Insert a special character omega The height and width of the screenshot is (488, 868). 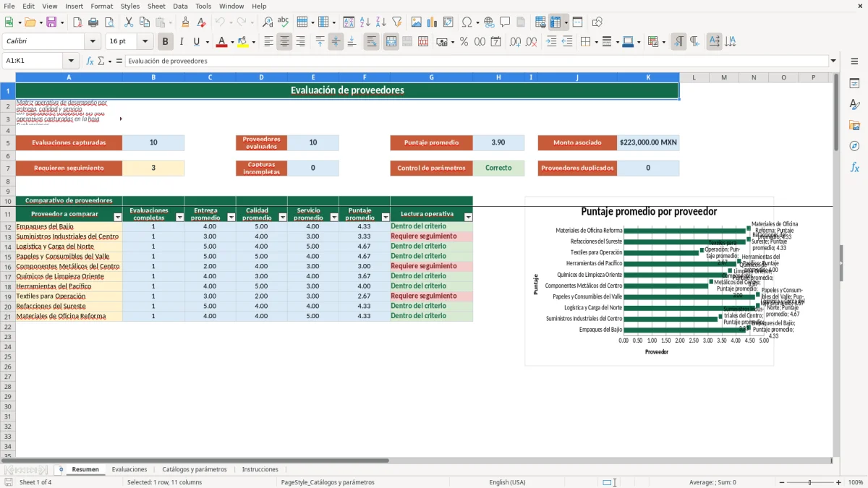click(467, 22)
